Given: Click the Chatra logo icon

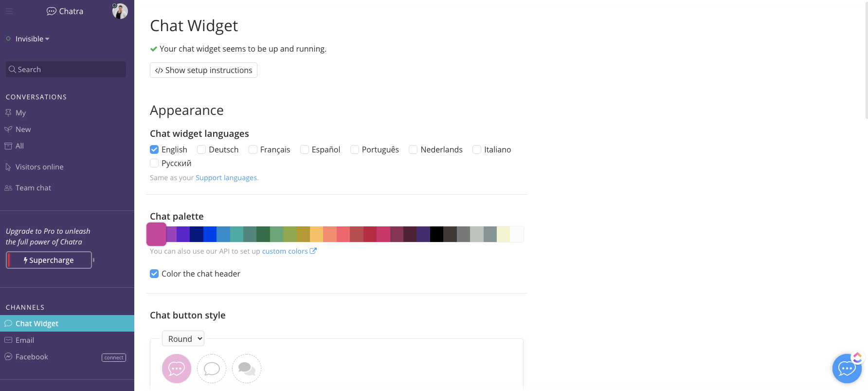Looking at the screenshot, I should 51,11.
